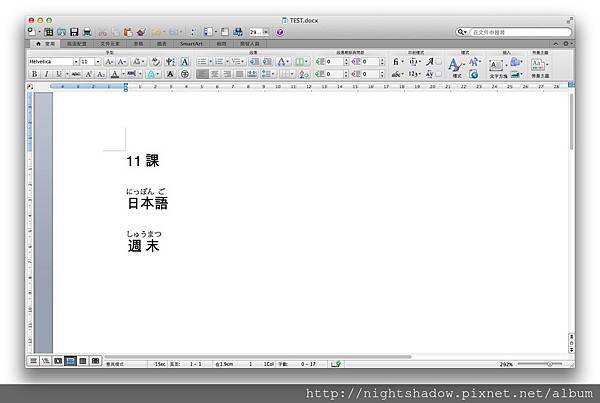The height and width of the screenshot is (403, 600).
Task: Select the Home ribbon tab
Action: click(x=45, y=44)
